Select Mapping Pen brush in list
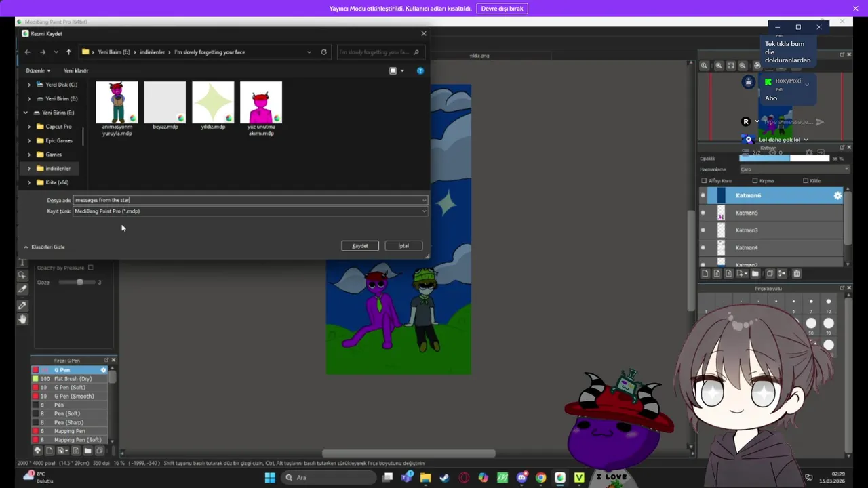The width and height of the screenshot is (868, 488). (x=69, y=431)
